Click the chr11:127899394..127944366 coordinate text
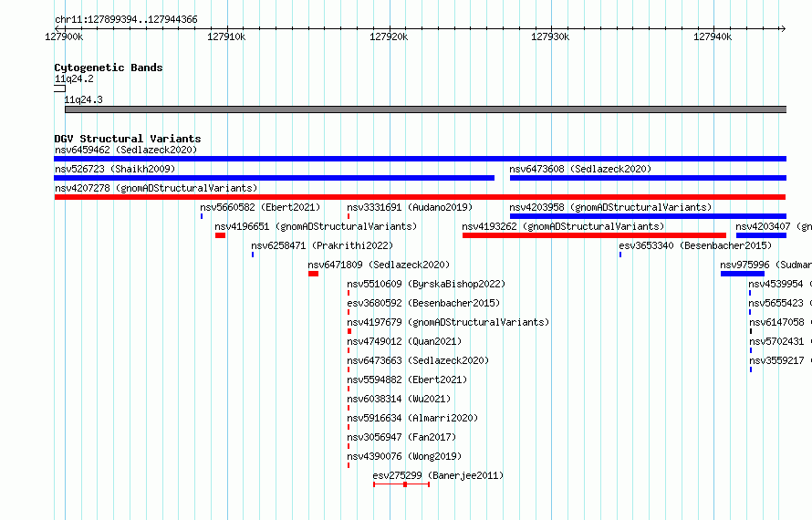The height and width of the screenshot is (520, 812). [126, 19]
